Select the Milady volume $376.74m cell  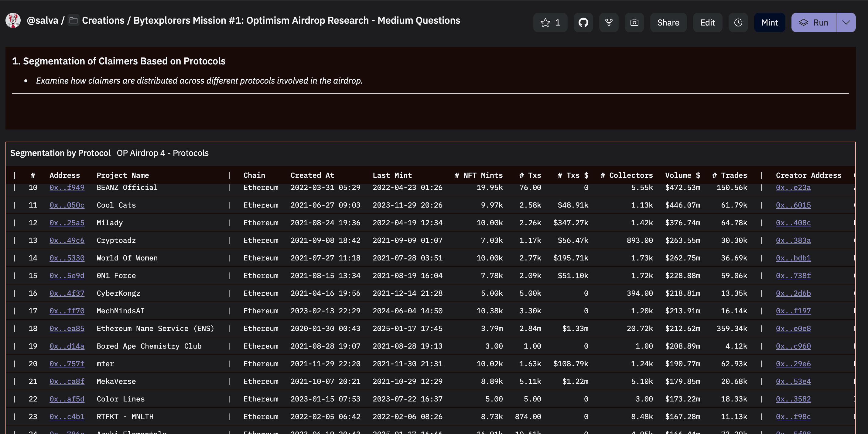[682, 222]
